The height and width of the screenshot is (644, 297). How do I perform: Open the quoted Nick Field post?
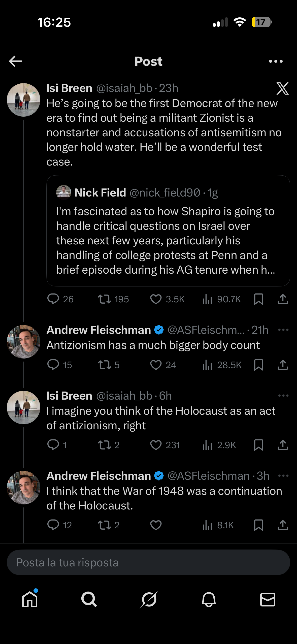168,231
